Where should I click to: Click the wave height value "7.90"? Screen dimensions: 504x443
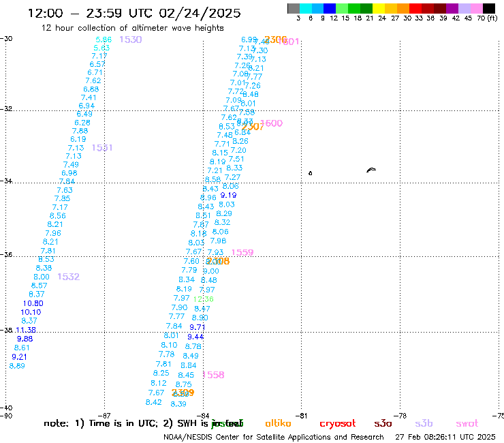179,307
